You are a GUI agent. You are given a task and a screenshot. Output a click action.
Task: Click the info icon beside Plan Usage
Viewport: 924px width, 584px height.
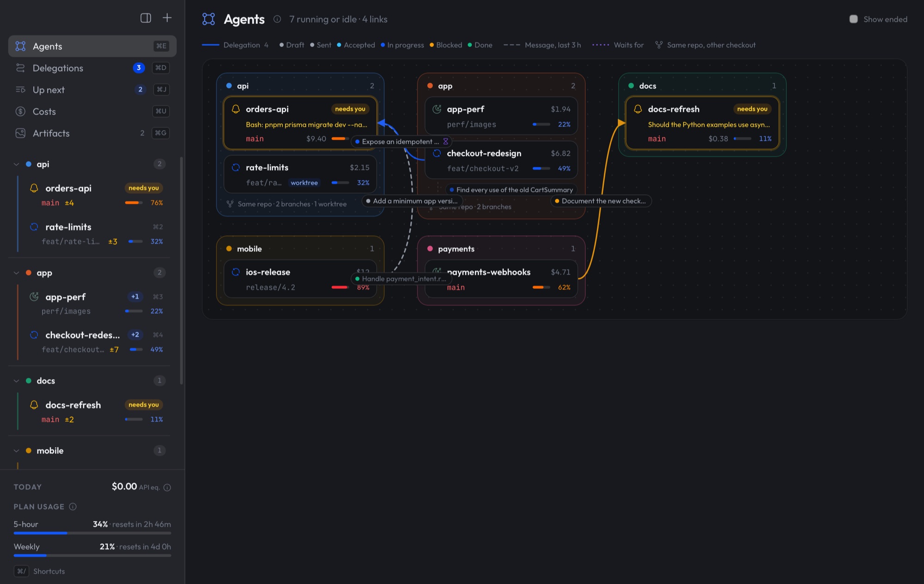pos(73,506)
